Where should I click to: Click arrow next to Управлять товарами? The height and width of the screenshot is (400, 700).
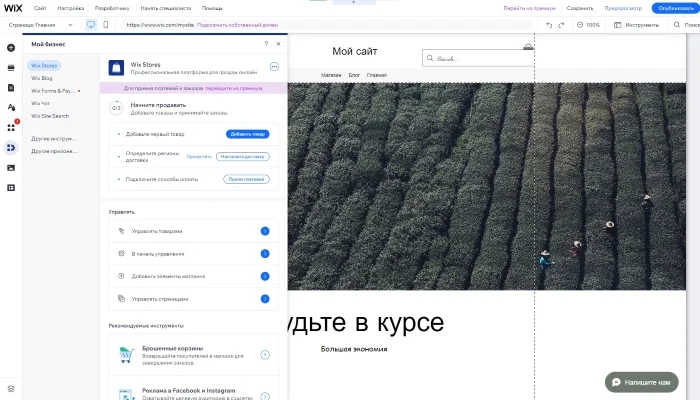pyautogui.click(x=265, y=231)
